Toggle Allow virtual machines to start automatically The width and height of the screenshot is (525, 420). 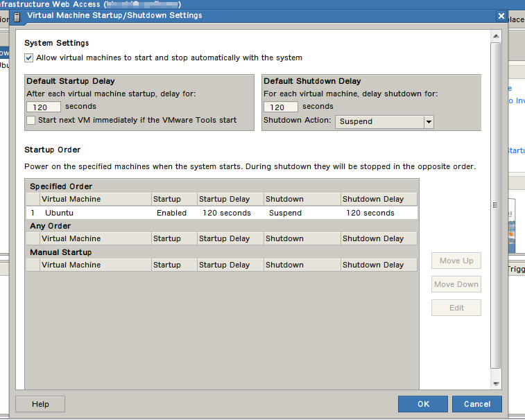point(29,58)
